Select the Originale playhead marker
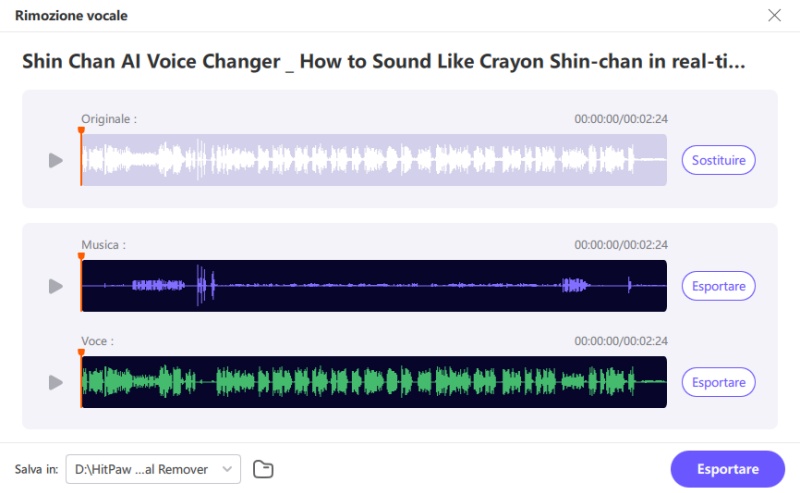Viewport: 800px width, 493px height. [x=81, y=131]
